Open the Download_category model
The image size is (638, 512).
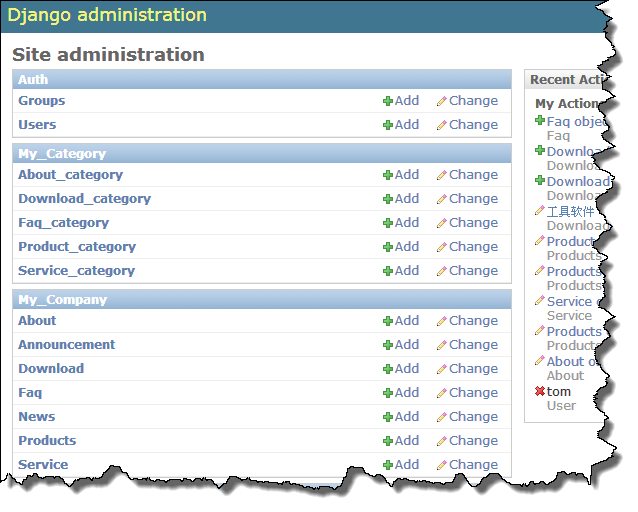[85, 199]
